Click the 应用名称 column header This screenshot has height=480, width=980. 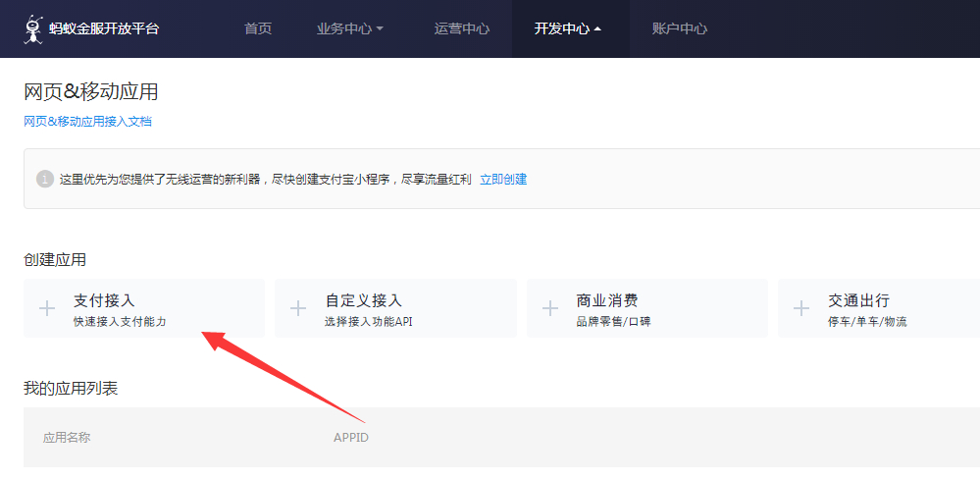coord(67,438)
